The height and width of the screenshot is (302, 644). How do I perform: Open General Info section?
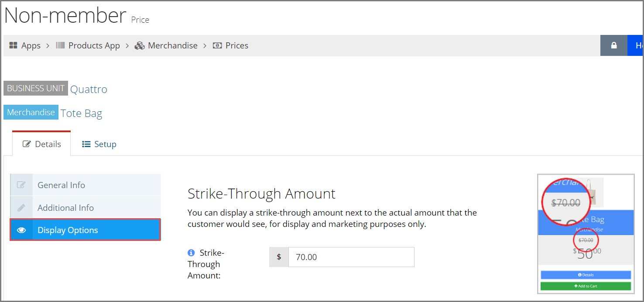(86, 185)
